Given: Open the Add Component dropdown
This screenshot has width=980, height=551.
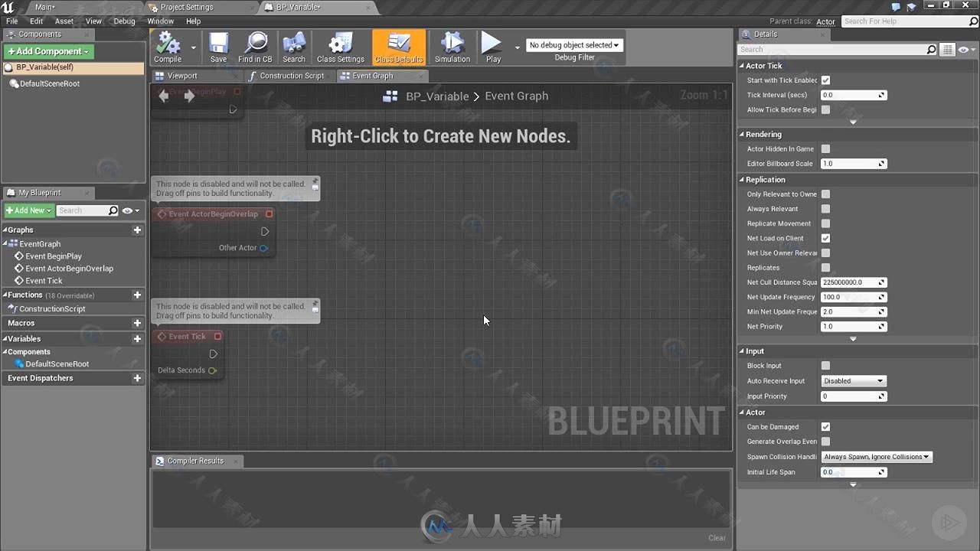Looking at the screenshot, I should coord(48,51).
